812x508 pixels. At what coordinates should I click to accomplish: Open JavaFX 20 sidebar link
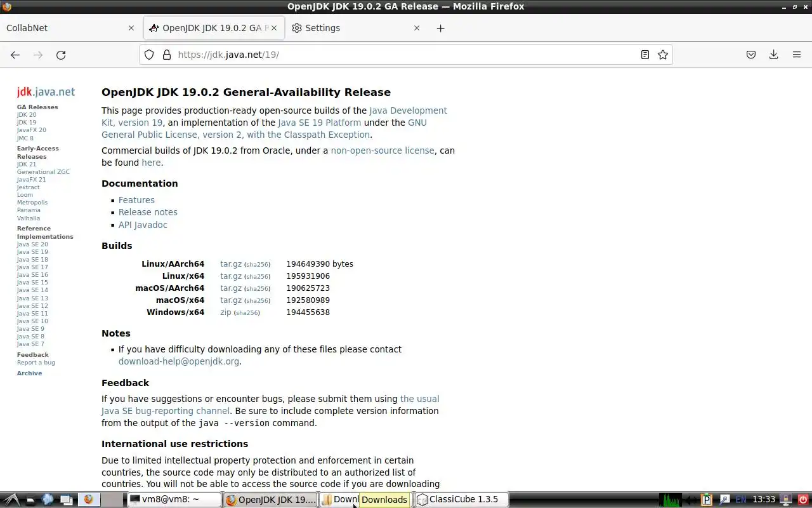32,130
